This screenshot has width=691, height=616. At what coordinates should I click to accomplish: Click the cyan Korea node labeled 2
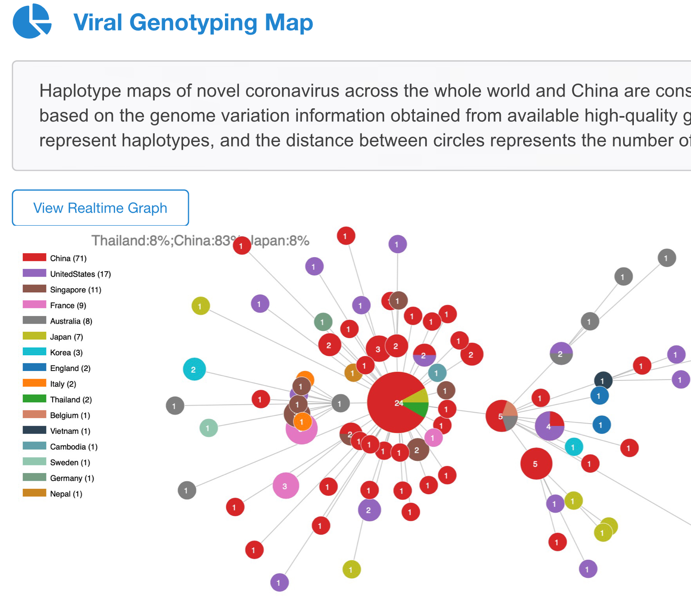194,370
